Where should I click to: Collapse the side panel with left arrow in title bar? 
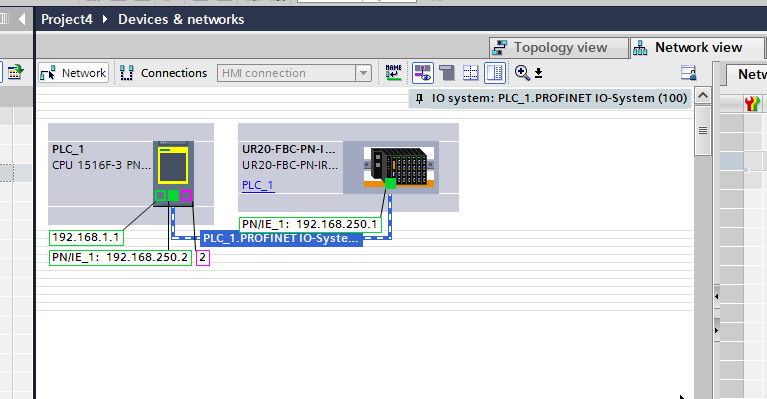[x=22, y=20]
